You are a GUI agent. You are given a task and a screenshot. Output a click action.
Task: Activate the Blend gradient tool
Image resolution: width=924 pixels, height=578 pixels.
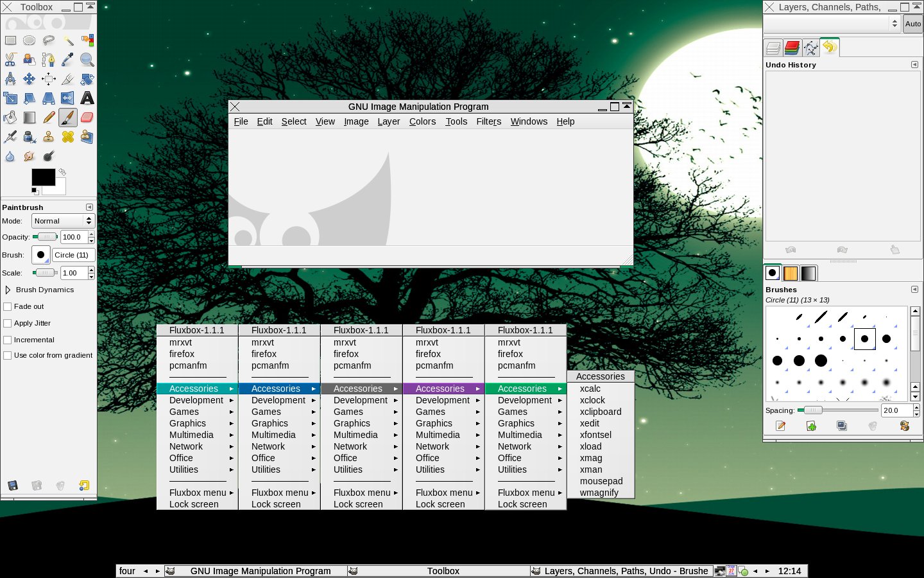coord(30,118)
